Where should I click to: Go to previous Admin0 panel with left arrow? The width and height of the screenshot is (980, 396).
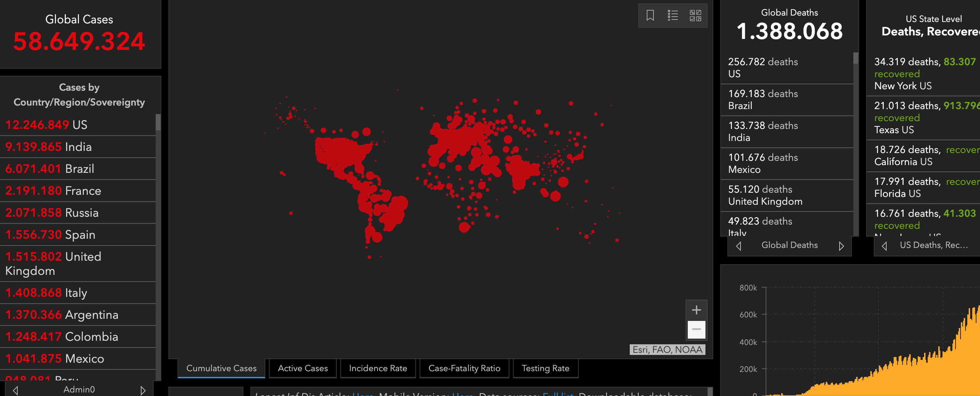(x=16, y=390)
